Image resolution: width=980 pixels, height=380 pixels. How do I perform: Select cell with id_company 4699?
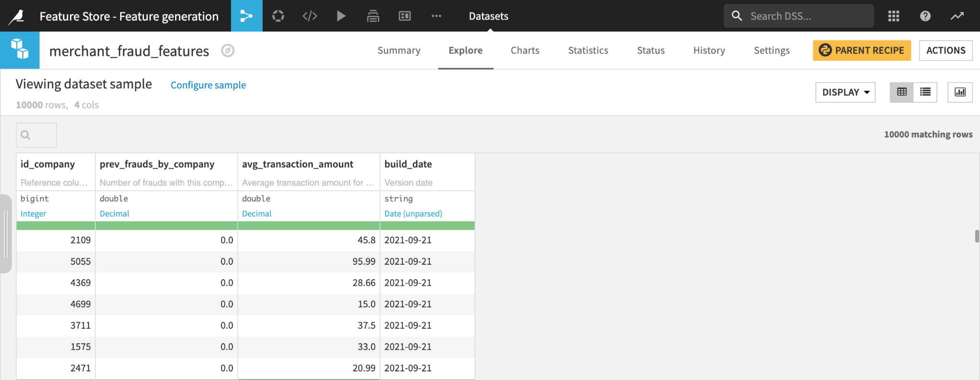click(56, 304)
